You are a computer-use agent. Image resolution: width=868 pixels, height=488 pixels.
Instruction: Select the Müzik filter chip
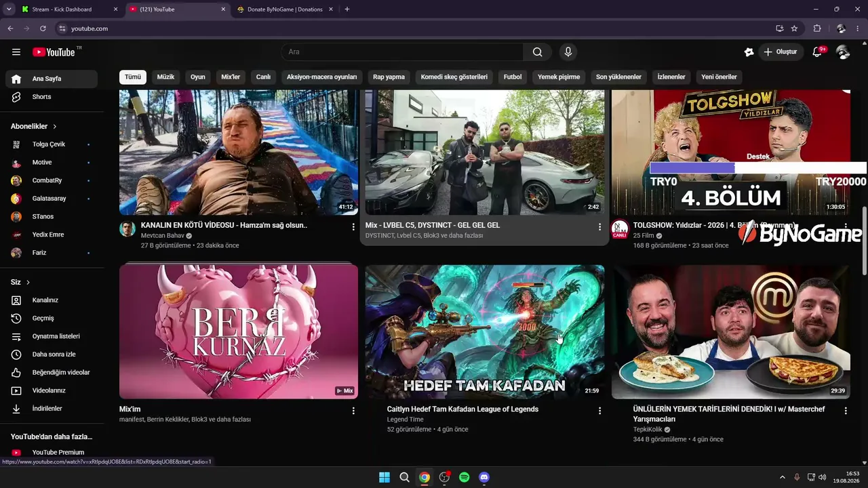(x=165, y=77)
